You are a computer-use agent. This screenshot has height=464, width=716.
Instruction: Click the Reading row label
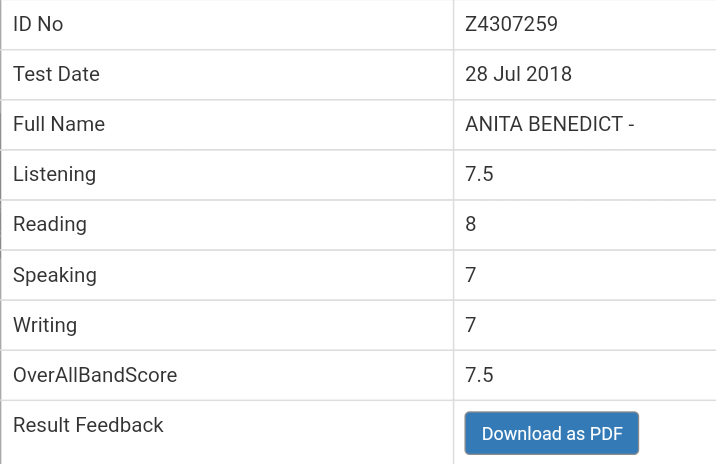[50, 224]
